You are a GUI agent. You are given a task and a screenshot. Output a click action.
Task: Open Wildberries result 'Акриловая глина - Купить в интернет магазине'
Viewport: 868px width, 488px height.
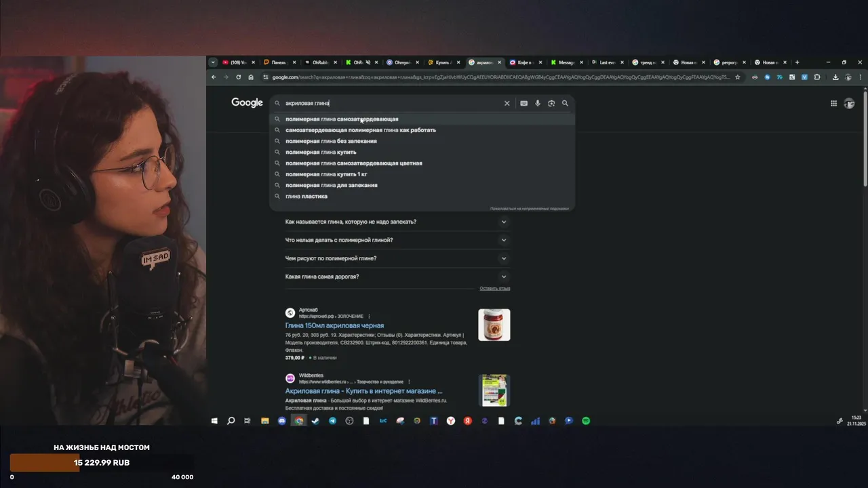click(x=363, y=391)
